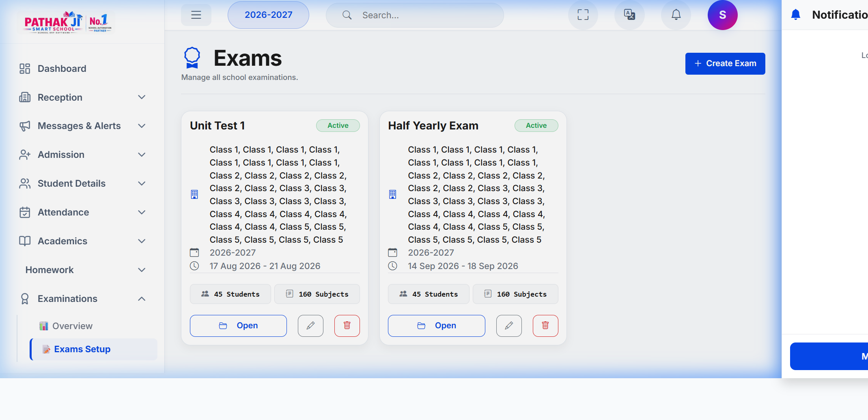Viewport: 868px width, 420px height.
Task: Click the Search input field
Action: click(x=415, y=15)
